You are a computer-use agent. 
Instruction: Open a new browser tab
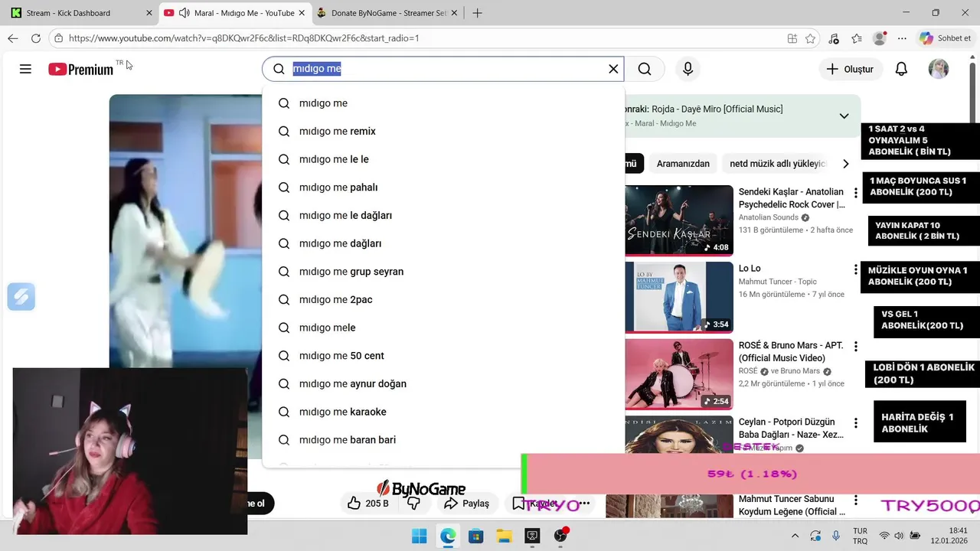coord(477,13)
